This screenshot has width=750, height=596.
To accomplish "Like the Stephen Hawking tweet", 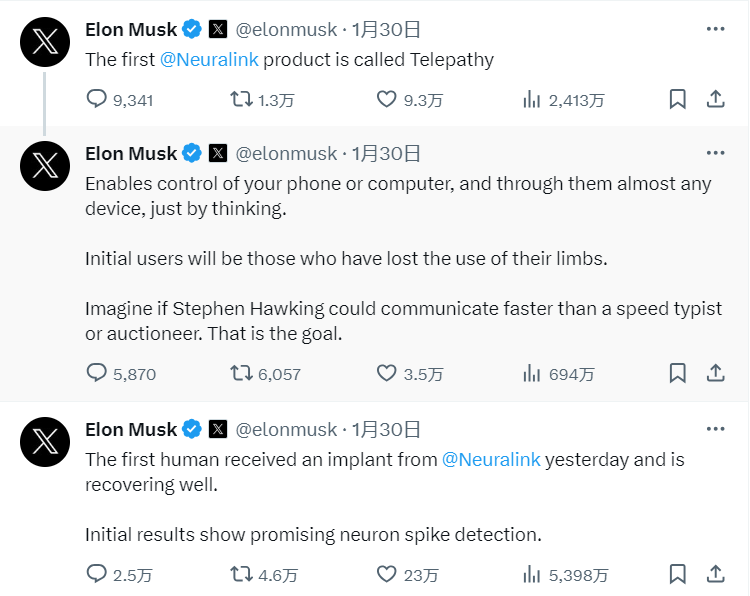I will click(387, 374).
